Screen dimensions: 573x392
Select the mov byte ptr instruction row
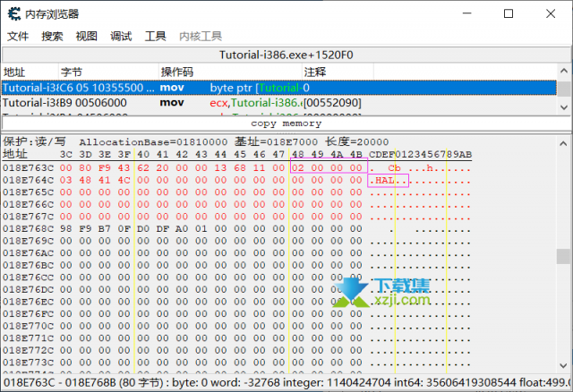278,88
